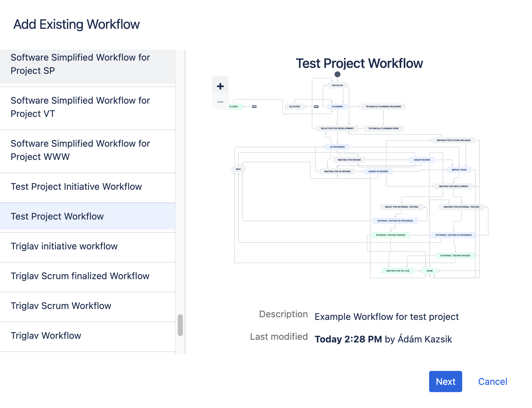Zoom out of the workflow diagram
The width and height of the screenshot is (532, 408).
(220, 102)
